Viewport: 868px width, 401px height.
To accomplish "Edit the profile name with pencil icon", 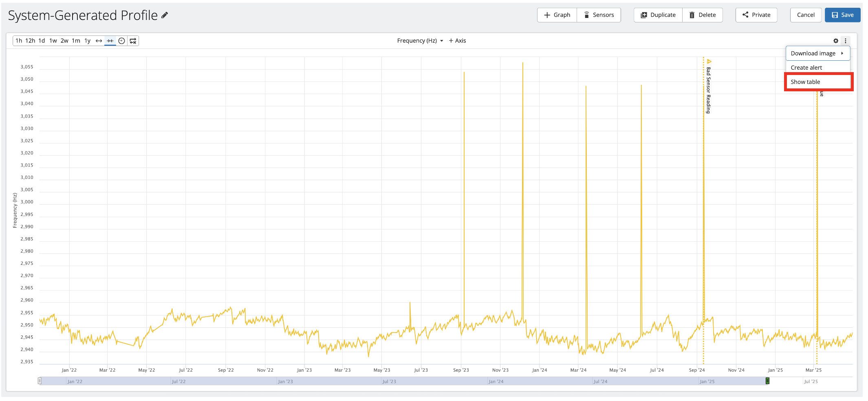I will point(165,15).
